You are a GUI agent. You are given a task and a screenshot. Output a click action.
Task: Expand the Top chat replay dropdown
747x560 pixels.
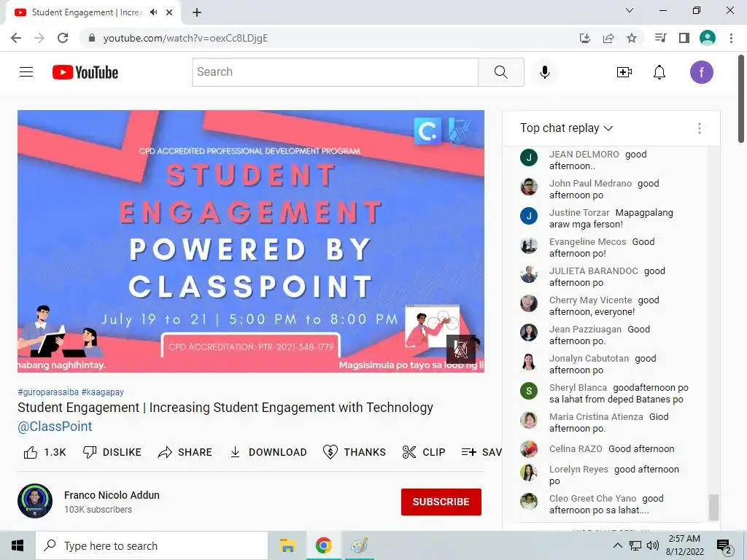point(566,128)
